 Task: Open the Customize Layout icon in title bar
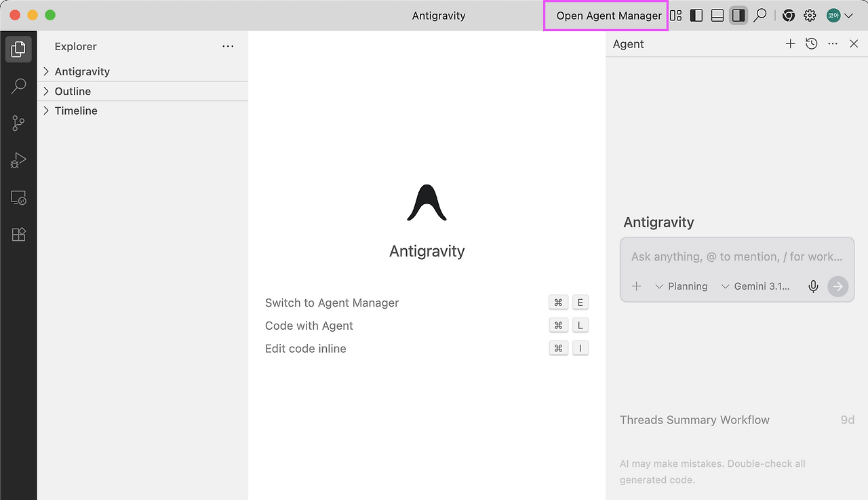pyautogui.click(x=675, y=15)
